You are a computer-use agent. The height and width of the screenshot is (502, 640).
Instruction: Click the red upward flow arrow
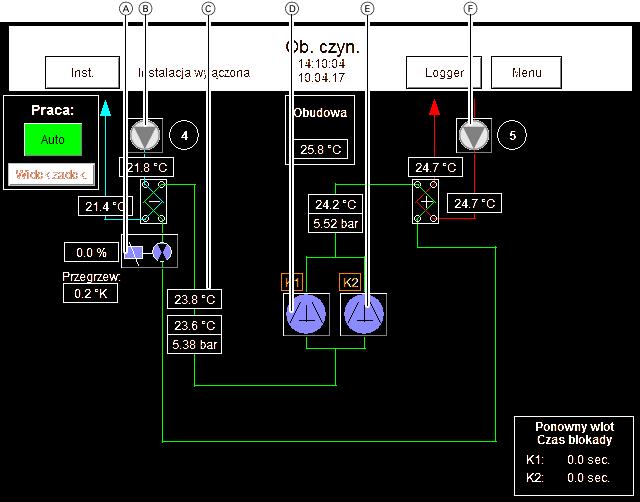[435, 108]
